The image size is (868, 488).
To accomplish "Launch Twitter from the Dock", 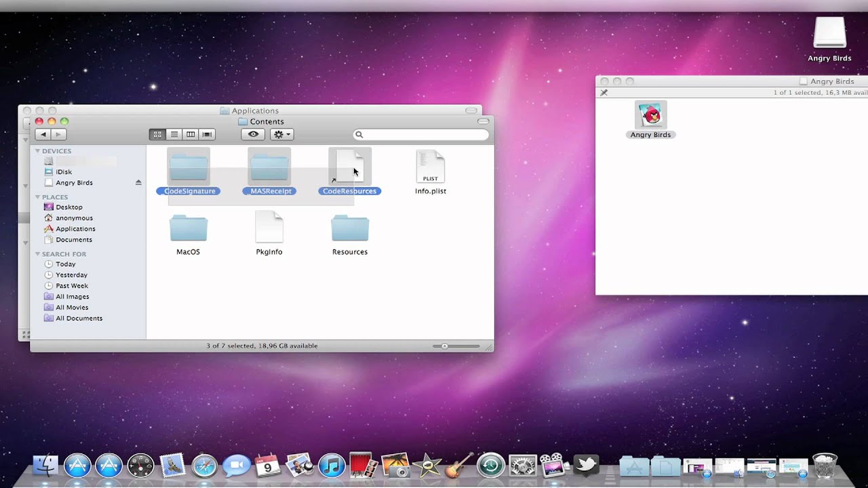I will click(x=587, y=466).
